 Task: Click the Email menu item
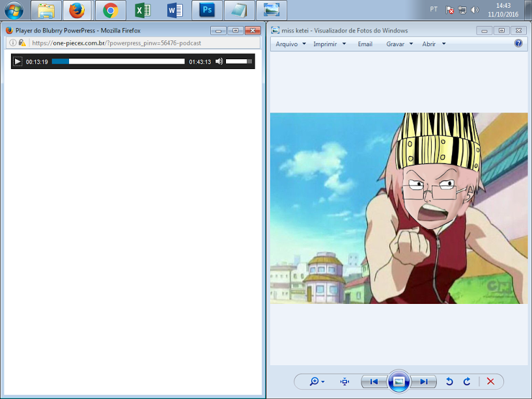(x=365, y=44)
